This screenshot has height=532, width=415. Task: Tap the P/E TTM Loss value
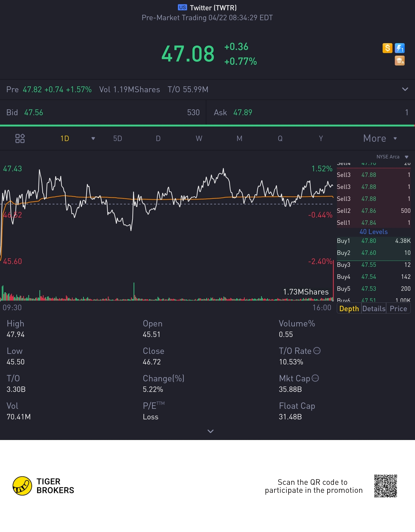click(151, 417)
